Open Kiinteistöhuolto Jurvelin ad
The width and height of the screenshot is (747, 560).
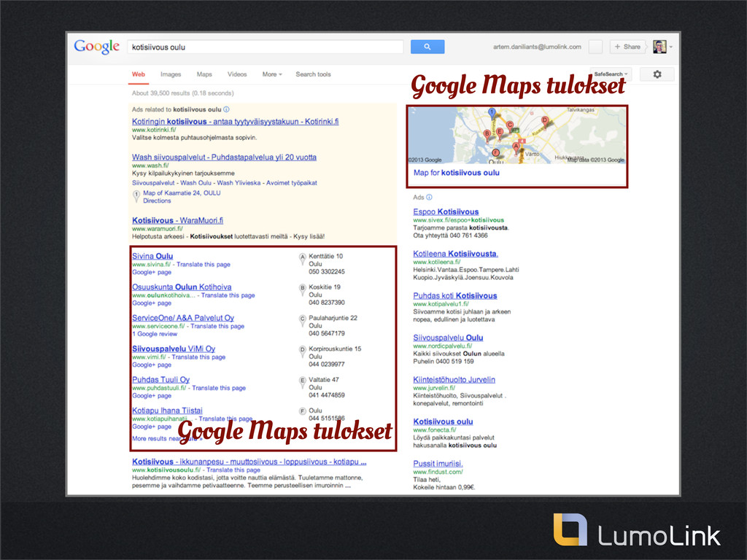(x=454, y=380)
